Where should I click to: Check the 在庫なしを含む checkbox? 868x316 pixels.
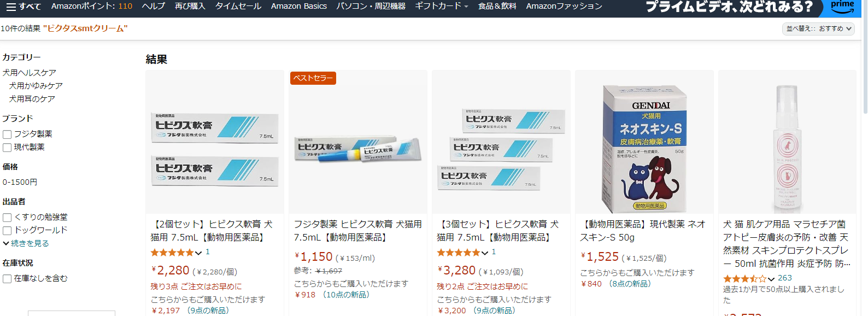pyautogui.click(x=7, y=279)
